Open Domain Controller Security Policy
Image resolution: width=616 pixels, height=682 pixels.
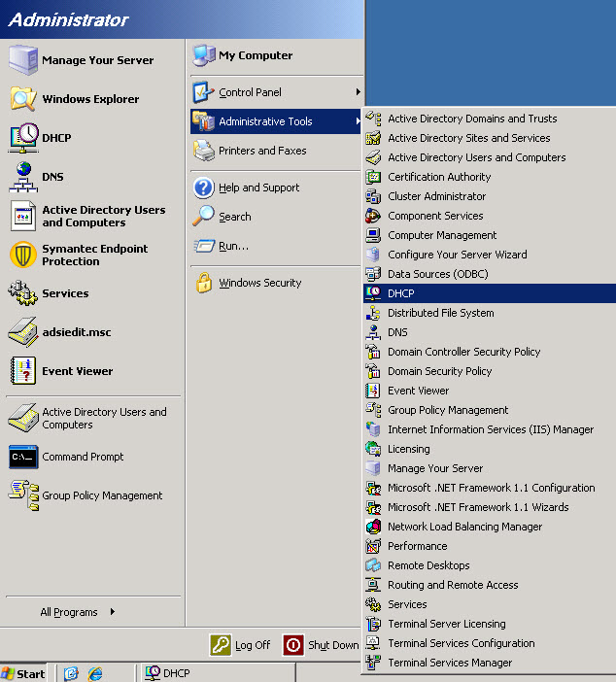click(490, 352)
